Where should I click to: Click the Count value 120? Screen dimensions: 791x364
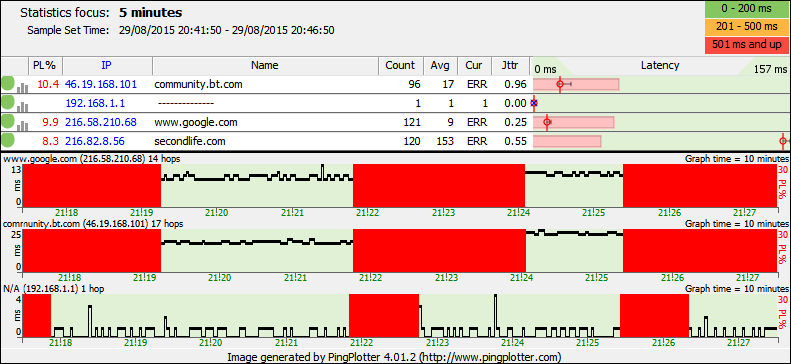[x=412, y=141]
